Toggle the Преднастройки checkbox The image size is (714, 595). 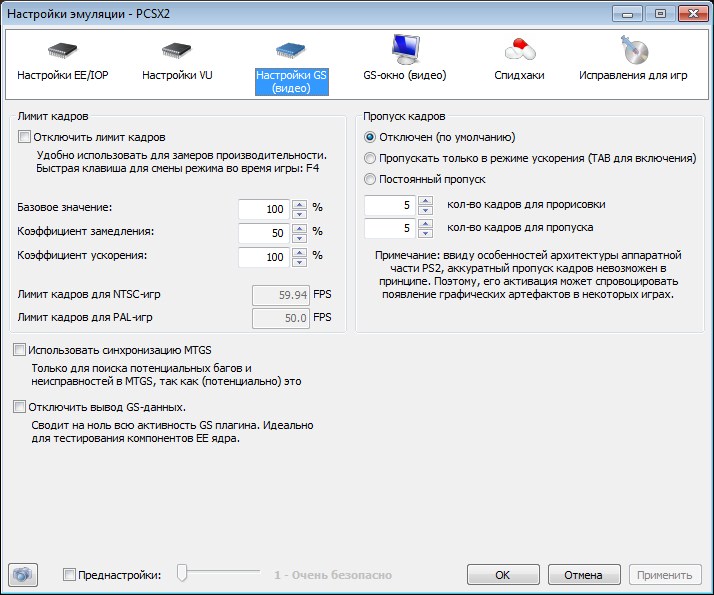click(69, 575)
